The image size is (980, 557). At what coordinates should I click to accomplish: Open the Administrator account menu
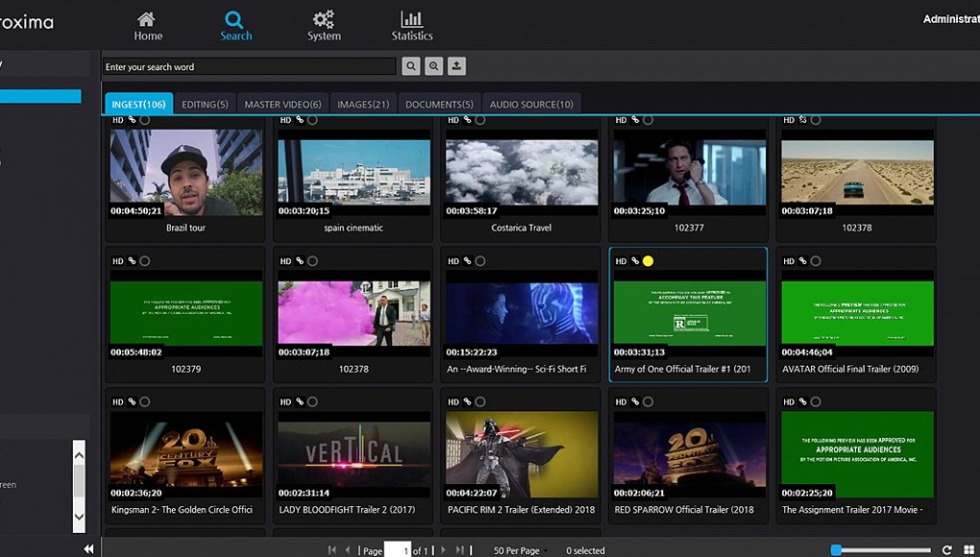[x=950, y=19]
